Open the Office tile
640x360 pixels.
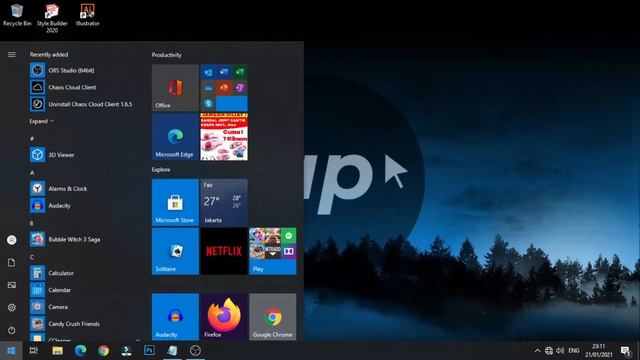pyautogui.click(x=175, y=88)
